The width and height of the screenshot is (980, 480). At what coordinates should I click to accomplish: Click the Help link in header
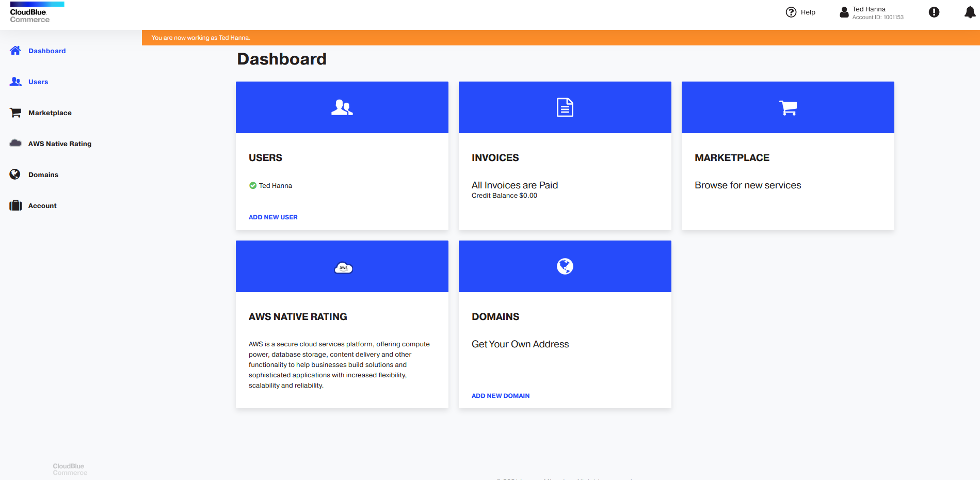pos(808,12)
